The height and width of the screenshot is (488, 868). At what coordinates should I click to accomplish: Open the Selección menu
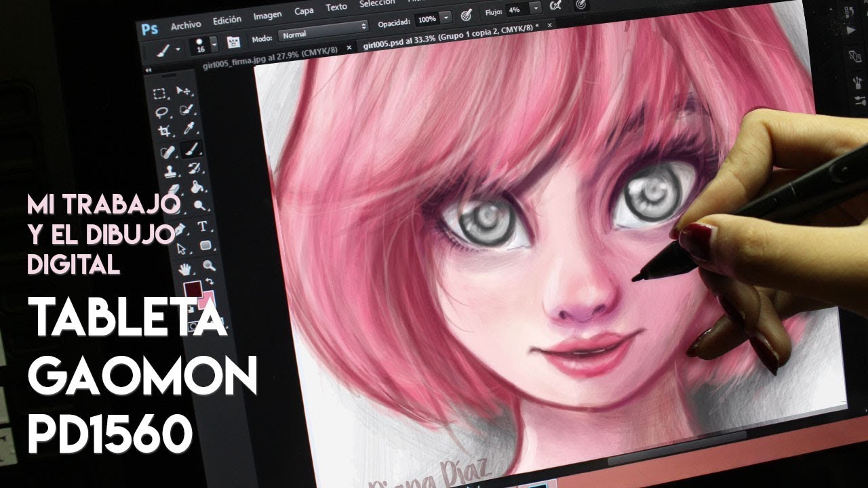(x=377, y=3)
